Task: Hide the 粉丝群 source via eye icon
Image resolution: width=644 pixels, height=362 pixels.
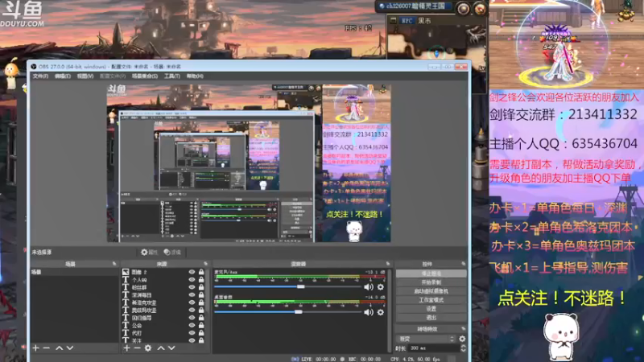Action: point(192,287)
